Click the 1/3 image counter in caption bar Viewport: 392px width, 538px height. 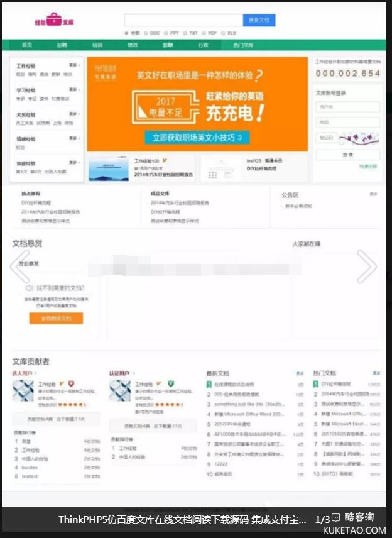[x=322, y=520]
